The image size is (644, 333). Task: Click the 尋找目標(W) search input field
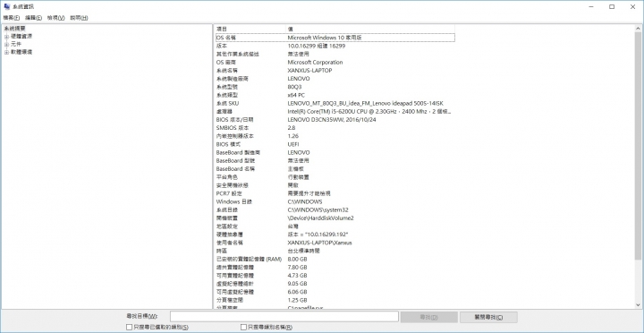(284, 317)
